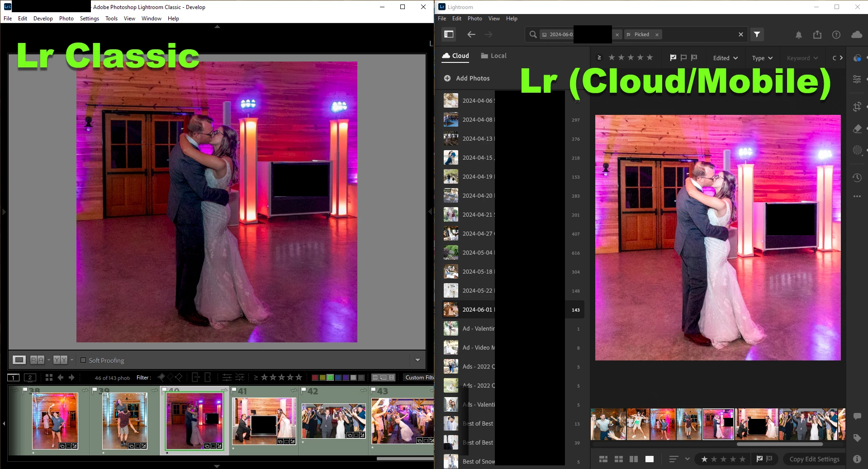The height and width of the screenshot is (469, 868).
Task: Open the sort options chevron in Lightroom
Action: (x=687, y=459)
